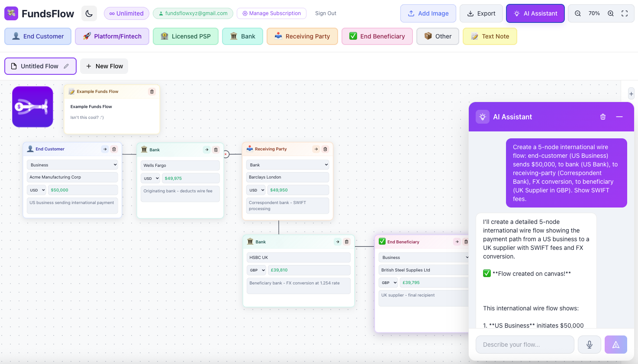Select the Untitled Flow tab
Viewport: 638px width, 364px height.
coord(40,66)
